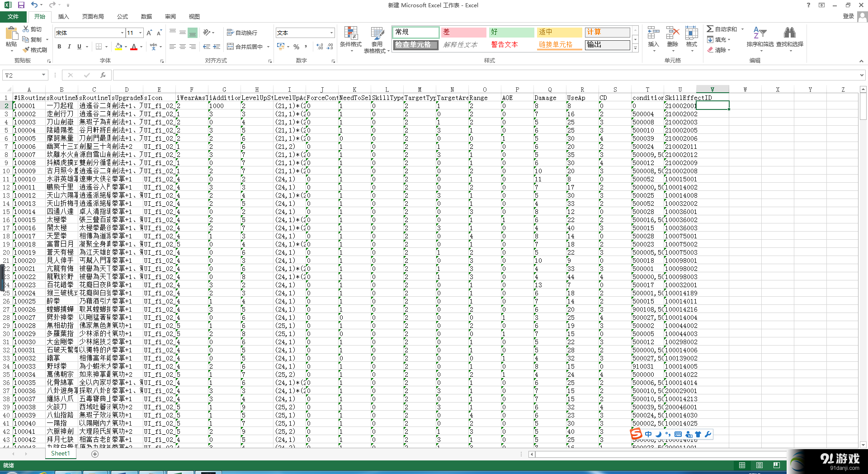The image size is (868, 474).
Task: Switch to the 插入 ribbon tab
Action: tap(63, 16)
